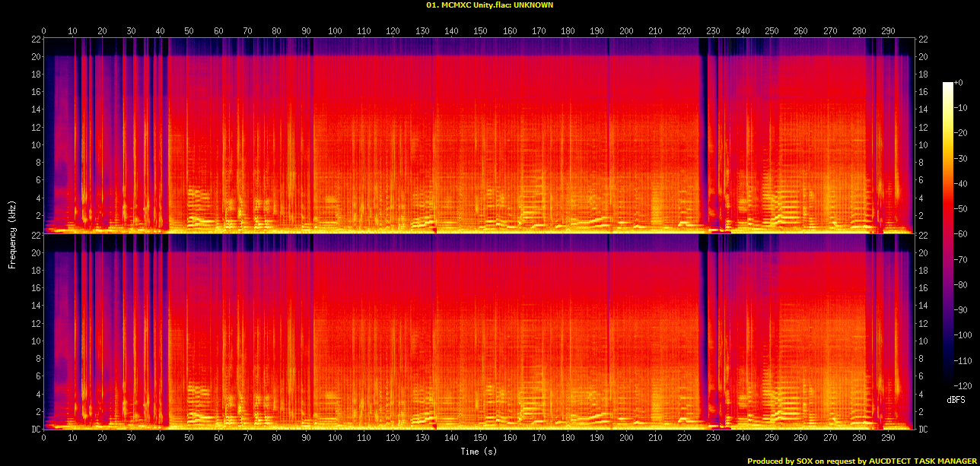
Task: Click the 'DC' label on the left frequency axis
Action: [34, 430]
